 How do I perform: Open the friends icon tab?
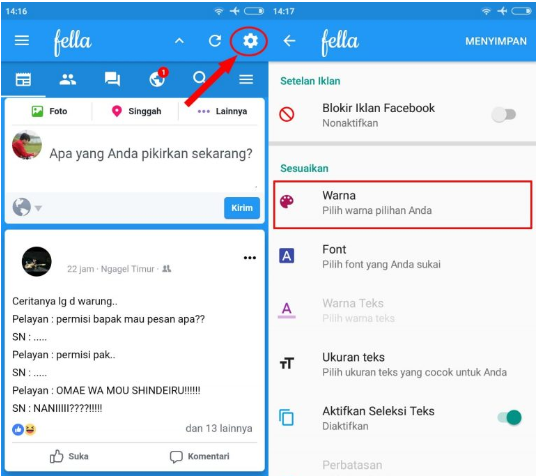tap(68, 79)
